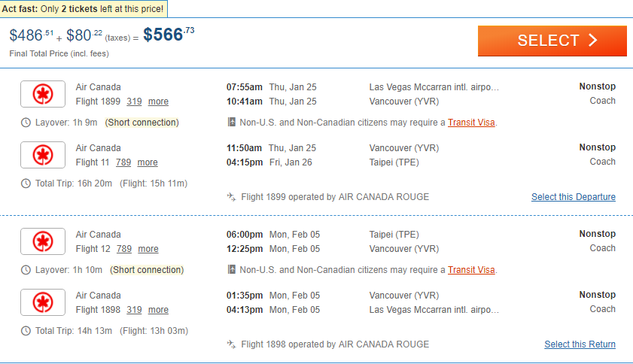Click aircraft type 789 link on Flight 11
This screenshot has height=364, width=633.
point(123,162)
